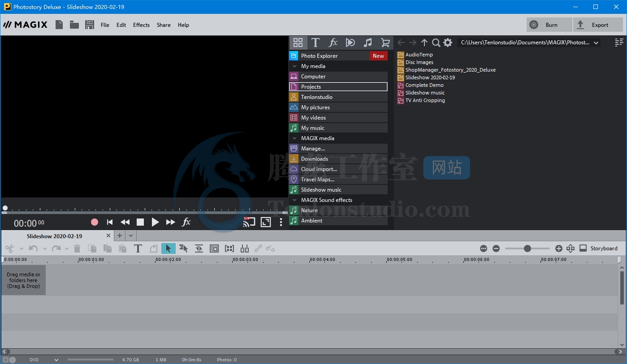Open the fx Effects tab in media pool
The image size is (627, 364).
(333, 43)
